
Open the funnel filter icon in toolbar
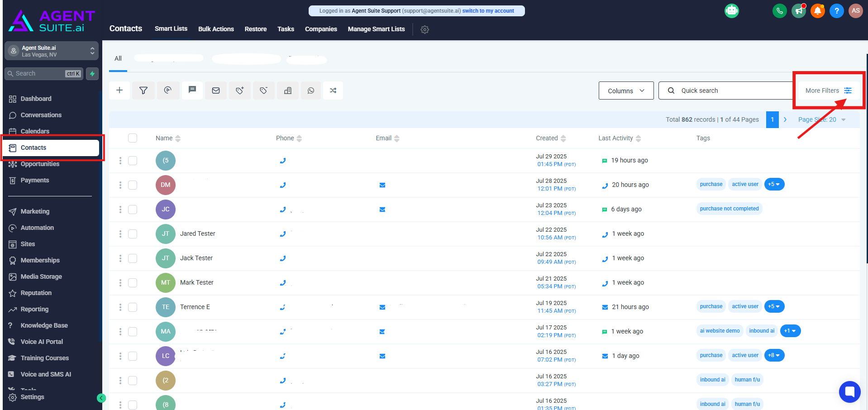[143, 91]
